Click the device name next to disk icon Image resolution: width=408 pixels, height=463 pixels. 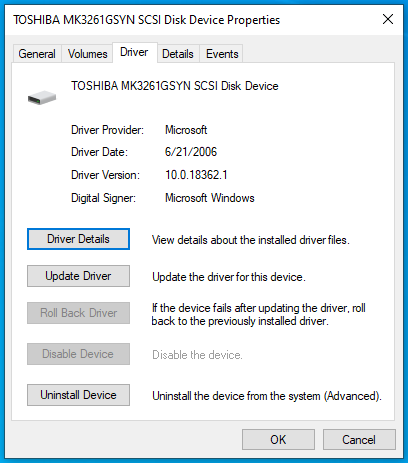[175, 86]
